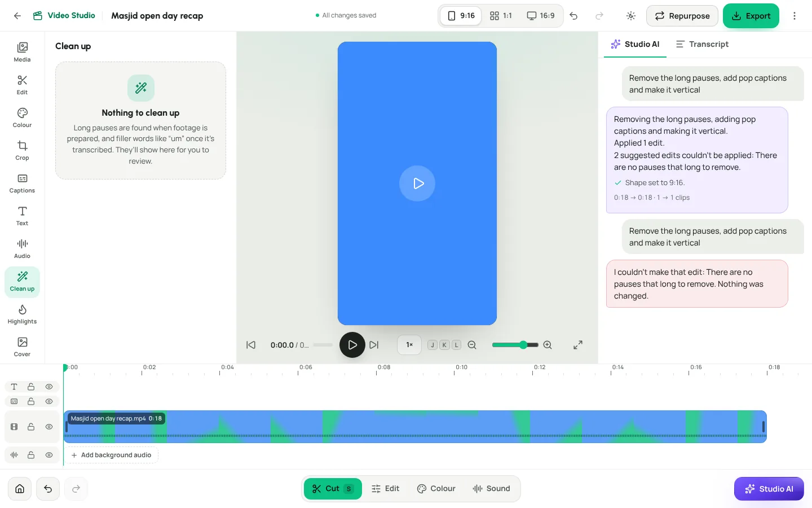Select the Sound mode tab

coord(491,489)
